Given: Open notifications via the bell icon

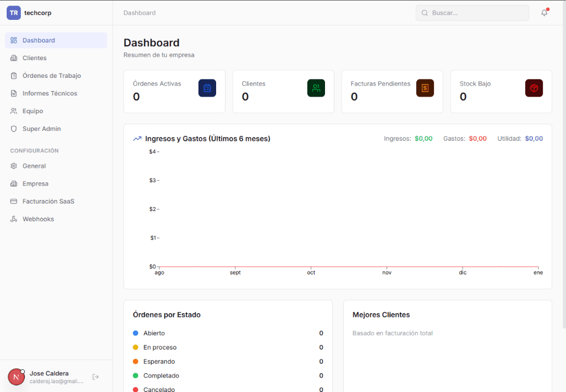Looking at the screenshot, I should (543, 12).
